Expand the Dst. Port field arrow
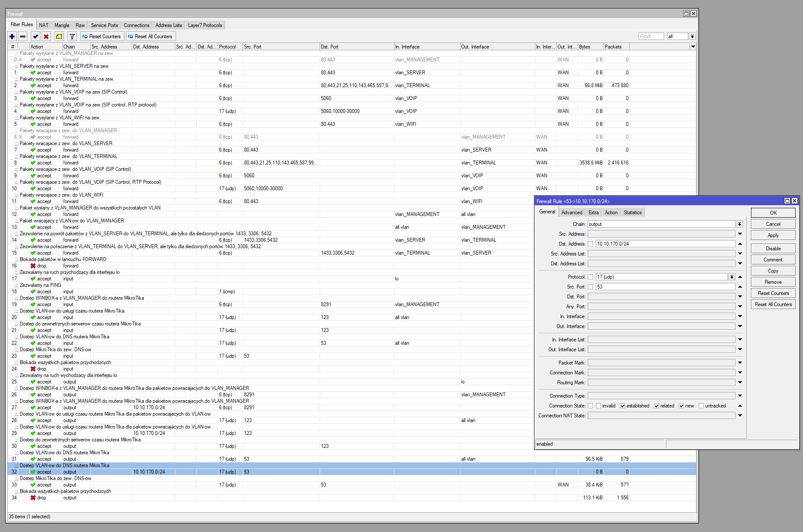The image size is (803, 532). [x=740, y=297]
